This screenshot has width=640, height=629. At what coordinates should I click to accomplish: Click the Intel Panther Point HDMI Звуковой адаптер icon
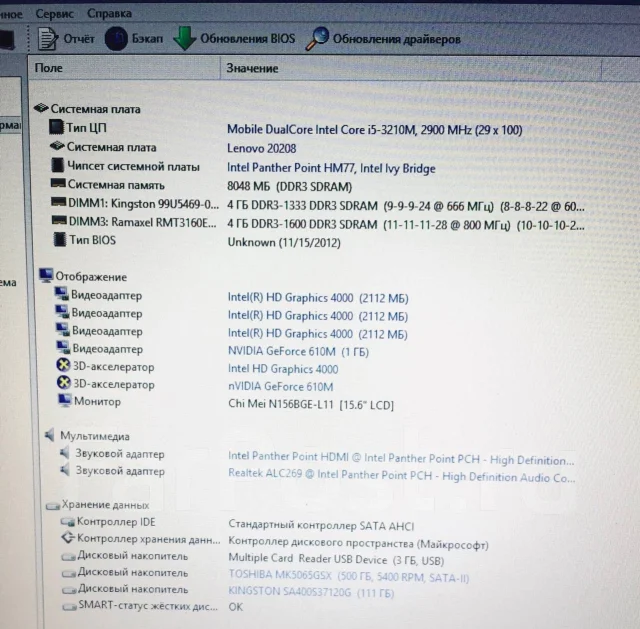(x=64, y=453)
